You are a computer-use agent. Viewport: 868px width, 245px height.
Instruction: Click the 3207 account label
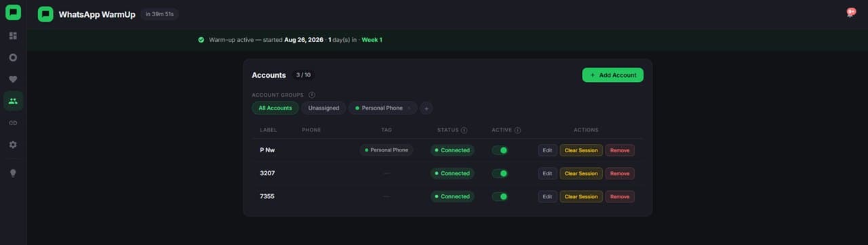[x=267, y=173]
